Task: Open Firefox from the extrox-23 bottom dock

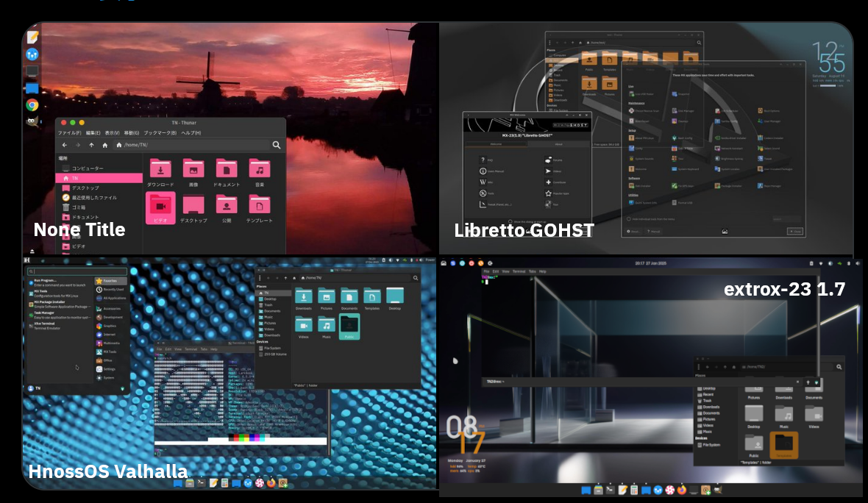Action: 681,490
